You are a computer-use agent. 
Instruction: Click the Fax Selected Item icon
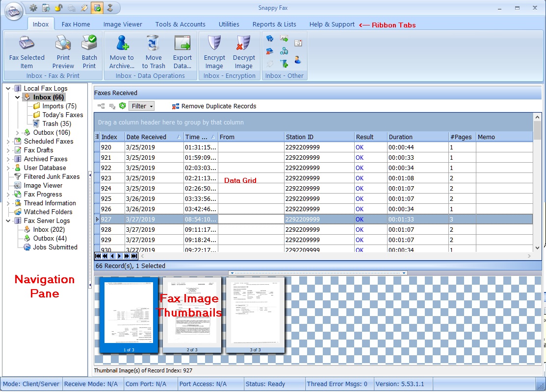26,44
